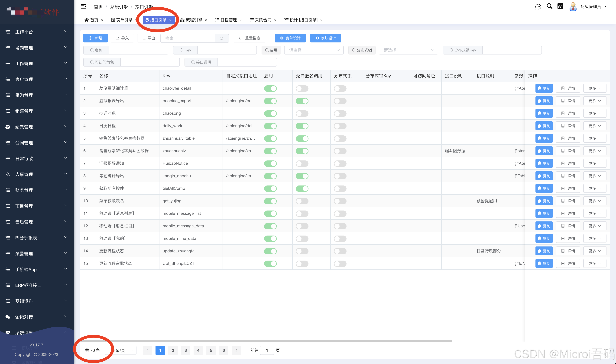Viewport: 616px width, 364px height.
Task: Expand the 财务管理 sidebar menu
Action: [x=37, y=190]
